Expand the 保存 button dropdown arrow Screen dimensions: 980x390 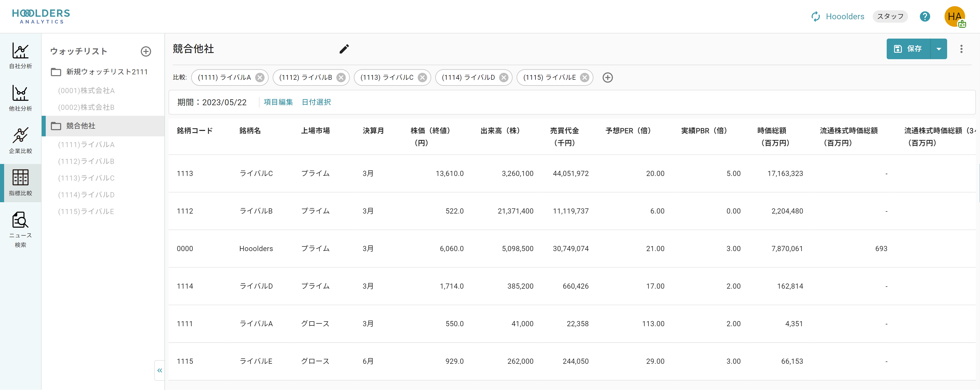coord(939,49)
